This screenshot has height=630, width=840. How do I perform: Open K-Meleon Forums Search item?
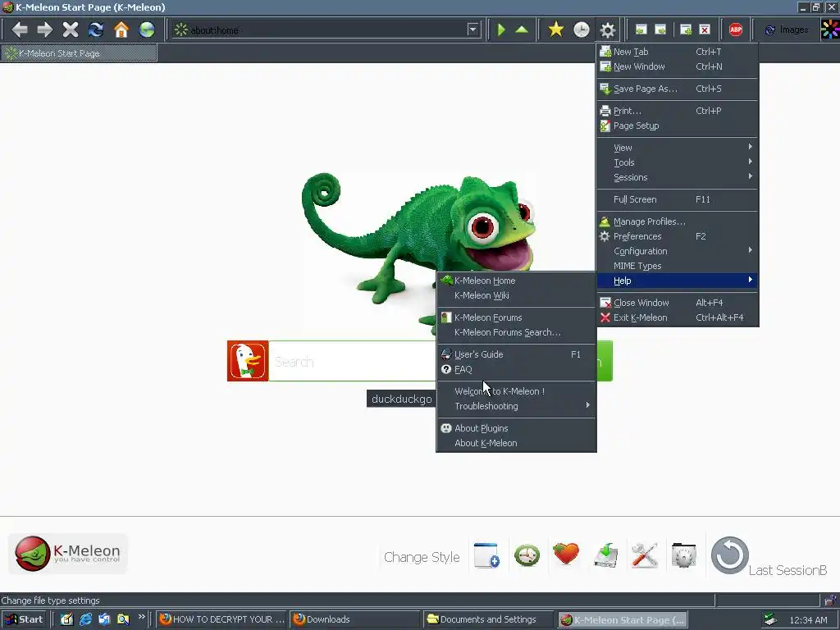(x=517, y=332)
